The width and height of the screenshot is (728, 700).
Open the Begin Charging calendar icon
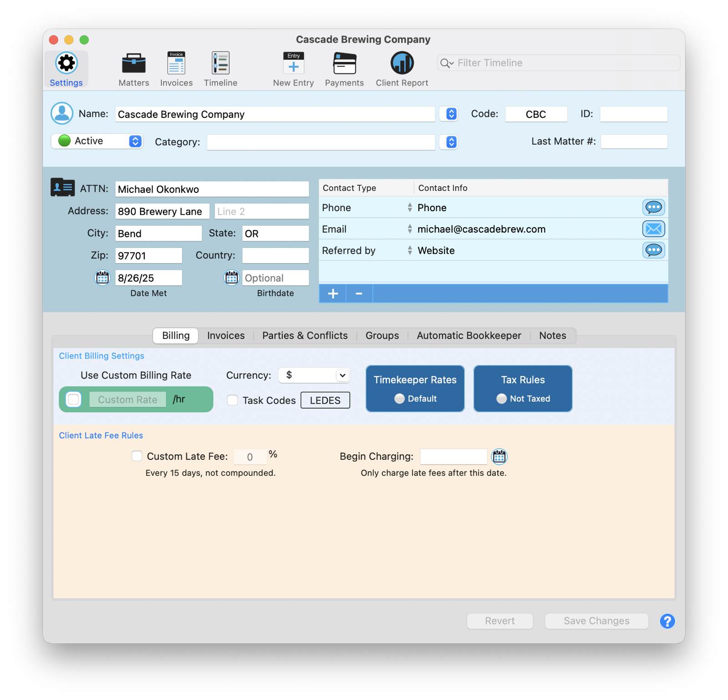click(x=499, y=457)
